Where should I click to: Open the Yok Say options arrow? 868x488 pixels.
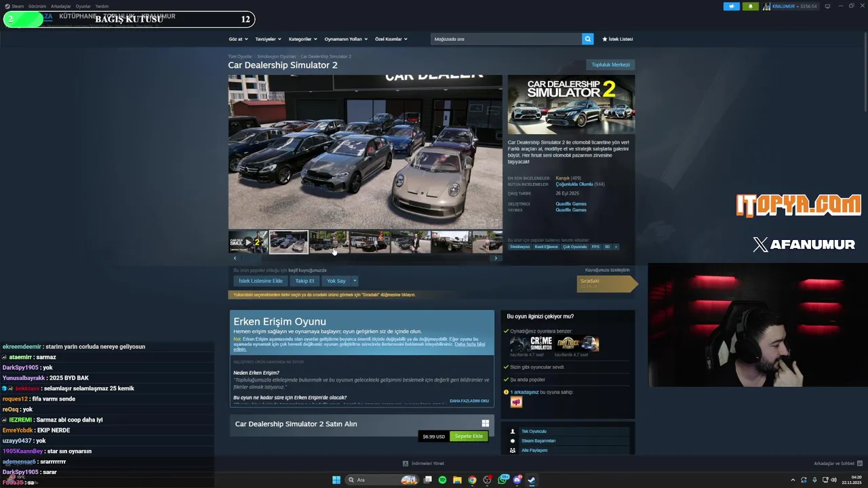(x=354, y=281)
